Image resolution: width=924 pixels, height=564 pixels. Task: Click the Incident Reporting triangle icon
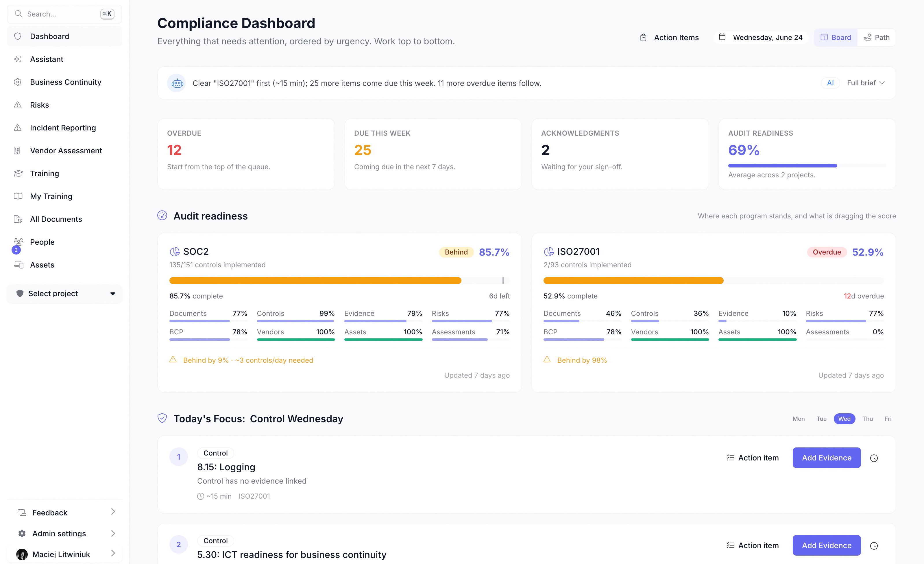click(18, 128)
